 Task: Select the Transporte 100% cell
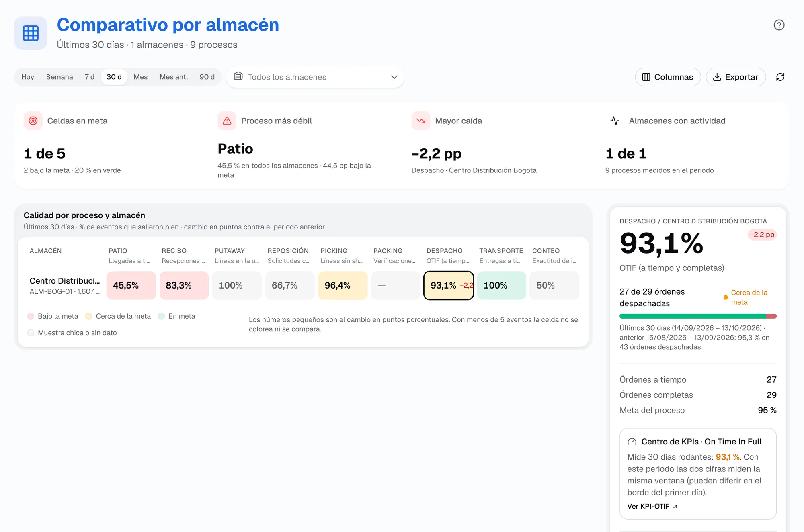(x=502, y=285)
